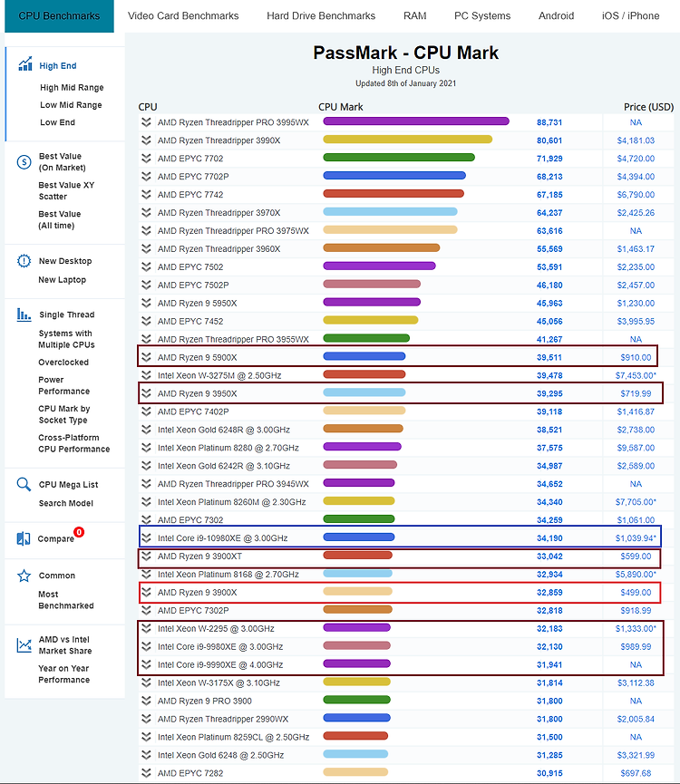Viewport: 680px width, 784px height.
Task: Click the Best Value dollar icon
Action: [x=24, y=162]
